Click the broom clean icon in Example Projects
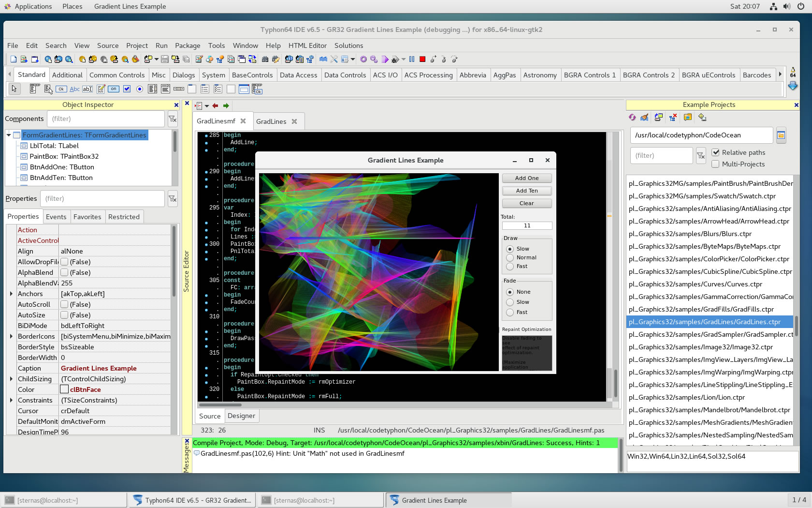The width and height of the screenshot is (812, 508). tap(645, 117)
